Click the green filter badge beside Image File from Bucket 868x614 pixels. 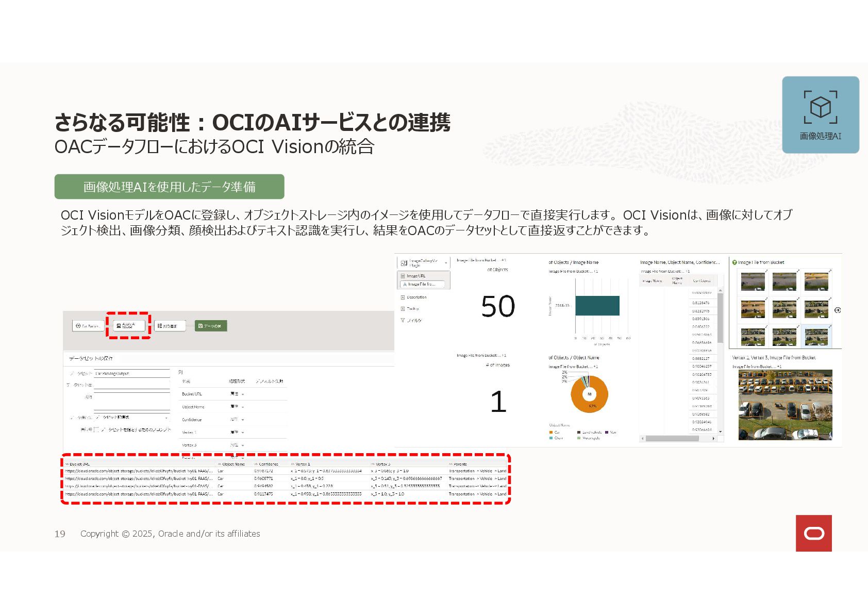[735, 262]
